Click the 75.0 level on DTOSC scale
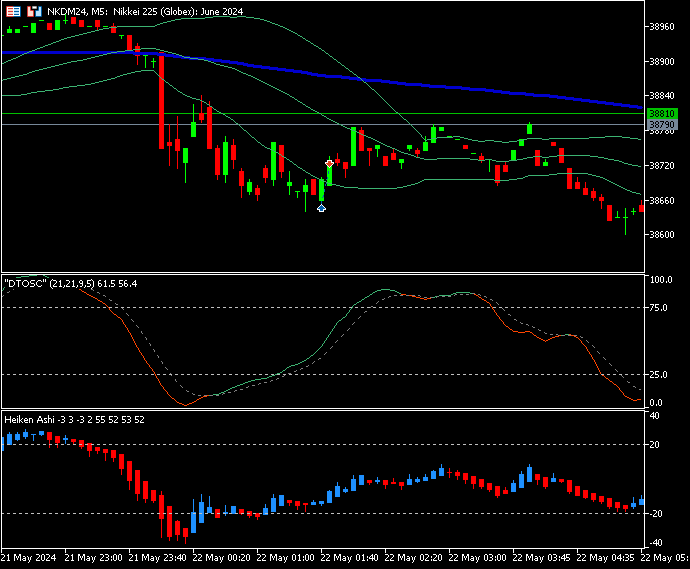Viewport: 690px width, 569px height. 659,308
